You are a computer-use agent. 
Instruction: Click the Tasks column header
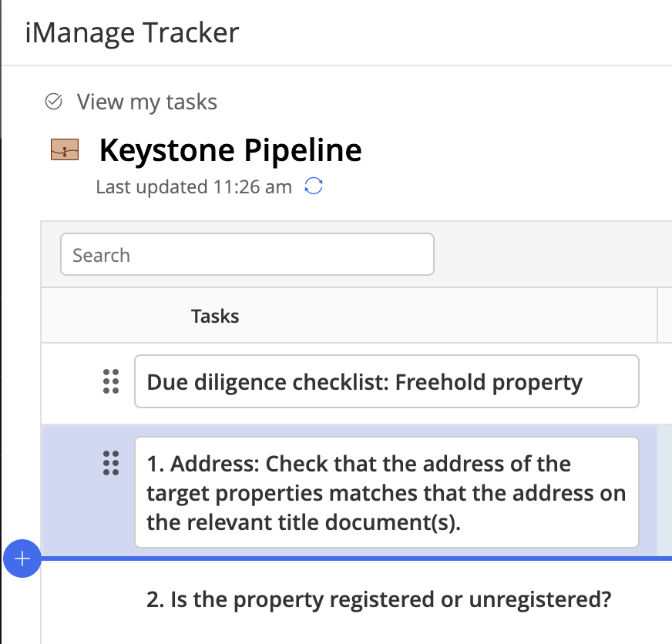click(215, 316)
